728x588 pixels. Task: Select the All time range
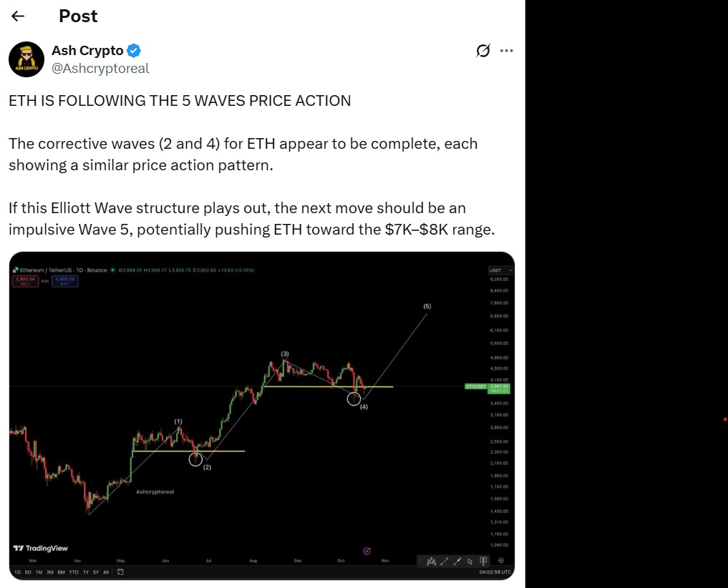point(106,572)
